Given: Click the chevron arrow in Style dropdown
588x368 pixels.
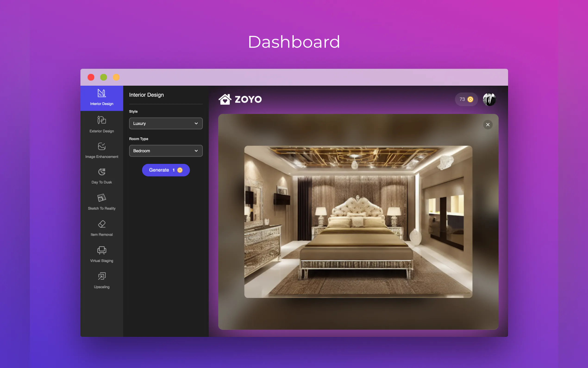Looking at the screenshot, I should pyautogui.click(x=196, y=123).
